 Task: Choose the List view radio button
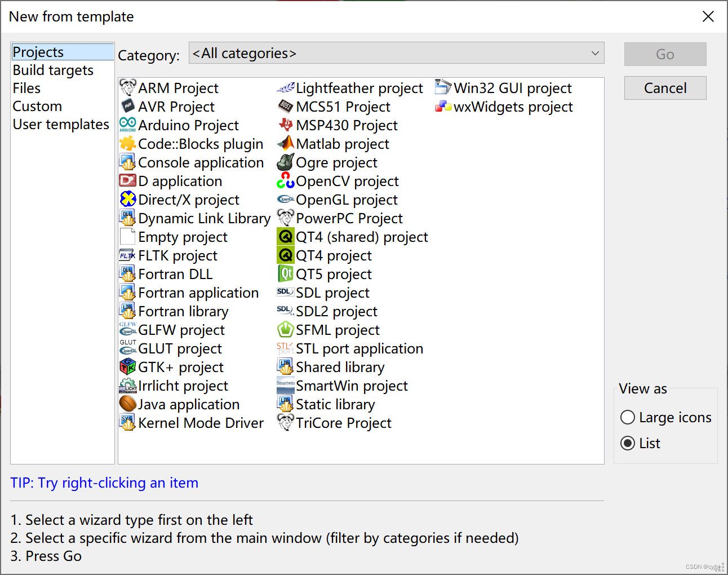pos(628,443)
